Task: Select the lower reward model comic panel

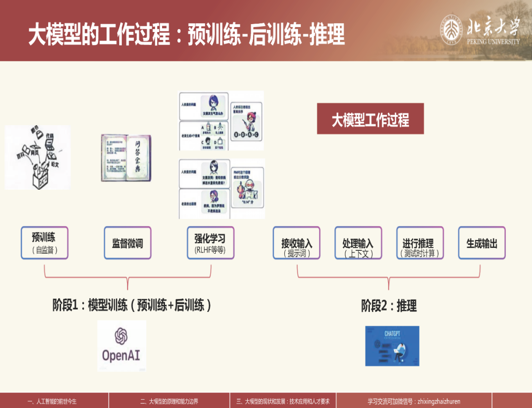Action: click(222, 189)
